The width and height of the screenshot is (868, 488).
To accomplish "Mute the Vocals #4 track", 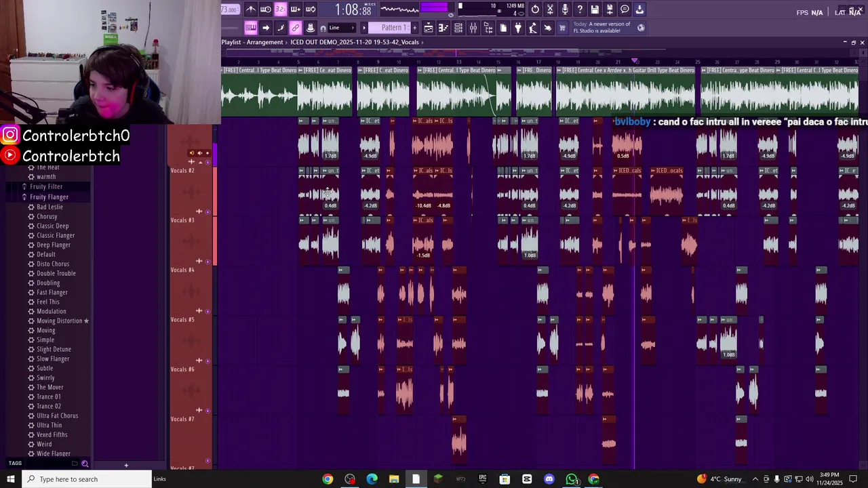I will [208, 311].
